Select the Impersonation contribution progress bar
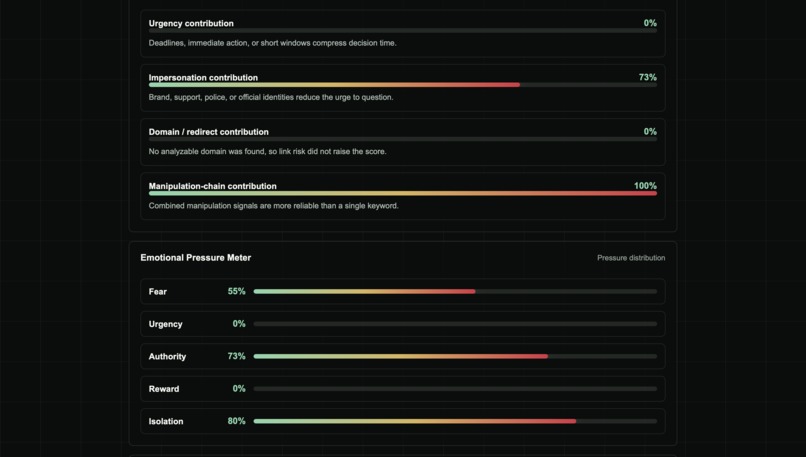This screenshot has height=457, width=806. coord(402,85)
